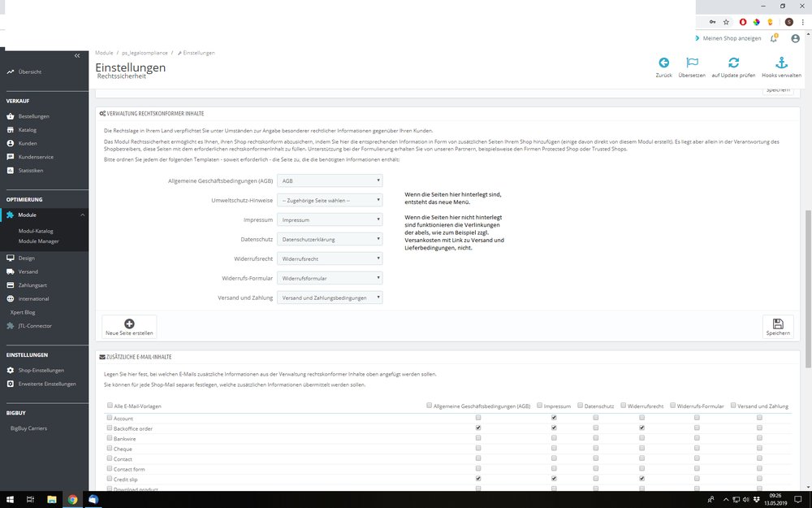Open Hooks verwalten anchor icon
Screen dimensions: 812x508
(781, 63)
